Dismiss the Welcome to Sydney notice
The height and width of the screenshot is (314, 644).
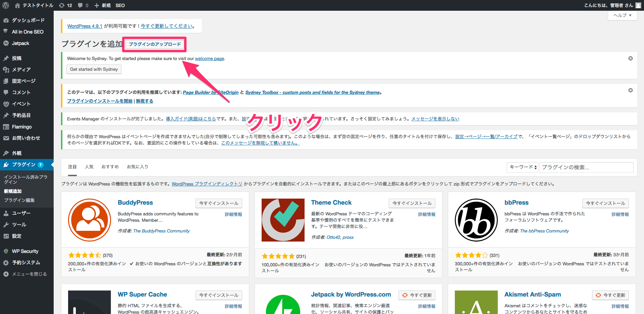click(x=631, y=58)
